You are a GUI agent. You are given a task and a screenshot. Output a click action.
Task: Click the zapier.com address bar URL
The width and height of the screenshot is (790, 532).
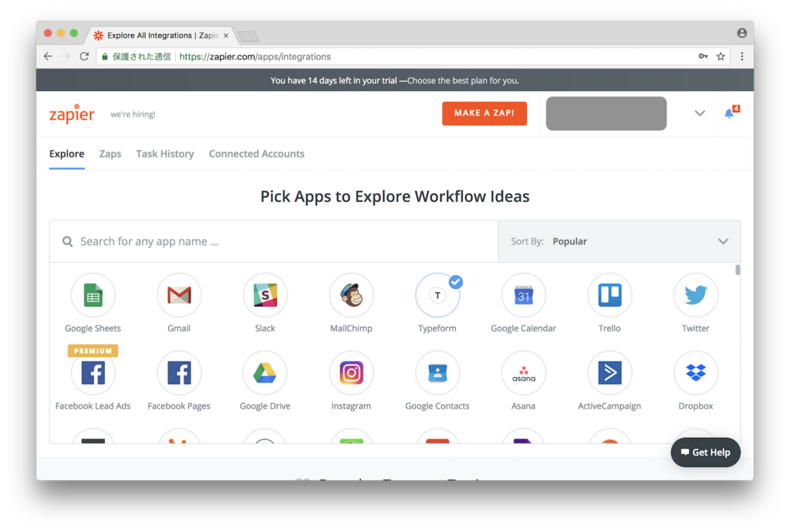[x=255, y=56]
